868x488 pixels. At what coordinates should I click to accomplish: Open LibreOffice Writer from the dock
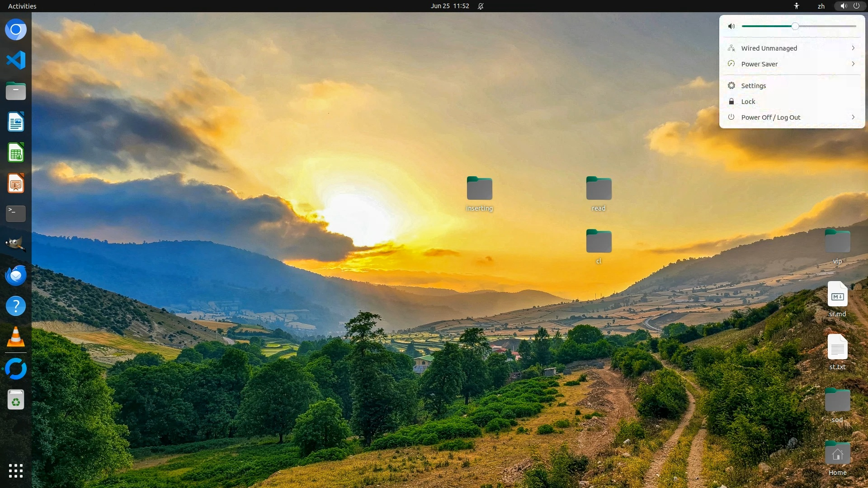(16, 122)
